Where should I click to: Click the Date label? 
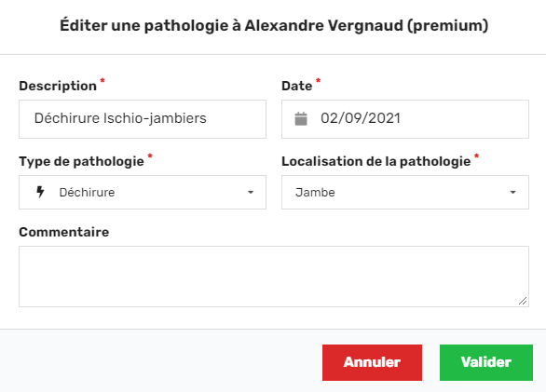coord(296,86)
